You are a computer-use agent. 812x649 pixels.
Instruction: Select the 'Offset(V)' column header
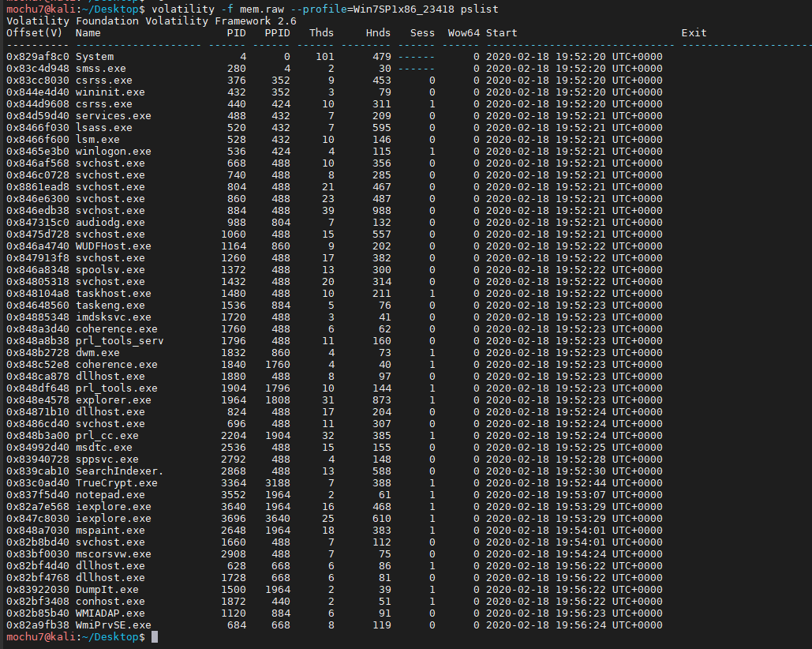coord(34,32)
